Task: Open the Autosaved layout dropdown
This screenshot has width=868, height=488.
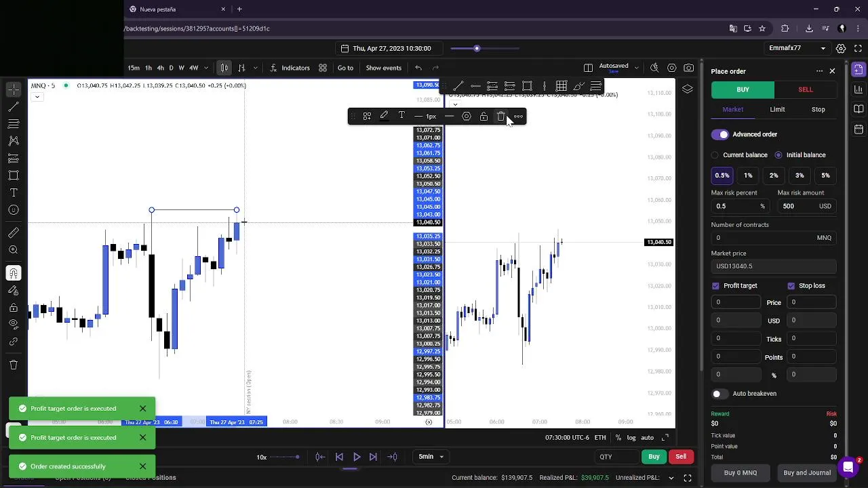Action: pyautogui.click(x=618, y=68)
